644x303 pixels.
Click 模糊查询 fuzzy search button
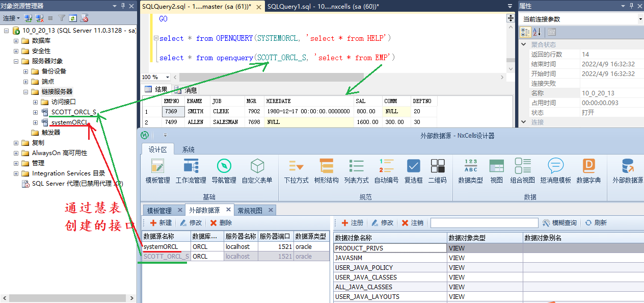pyautogui.click(x=560, y=223)
